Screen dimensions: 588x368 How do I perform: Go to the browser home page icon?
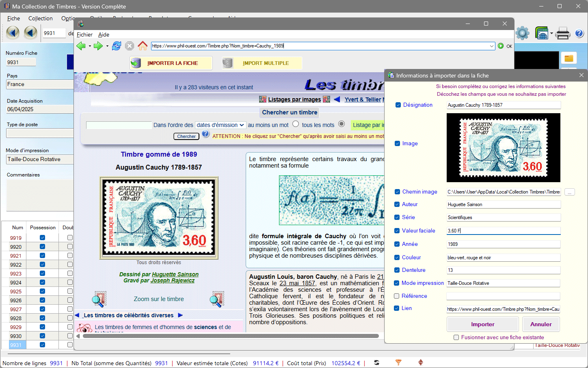coord(143,46)
